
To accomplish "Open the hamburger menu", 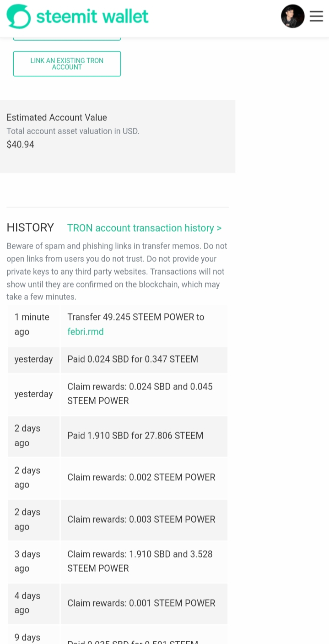I will click(316, 16).
